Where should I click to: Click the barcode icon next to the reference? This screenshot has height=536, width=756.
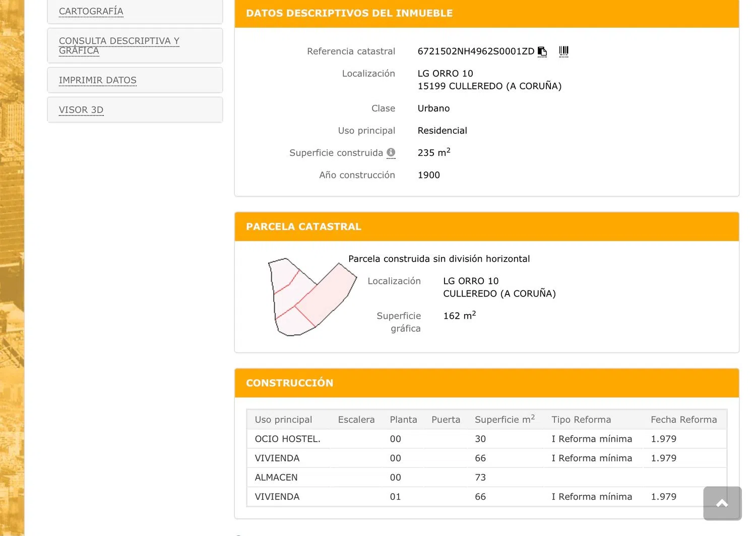point(563,51)
